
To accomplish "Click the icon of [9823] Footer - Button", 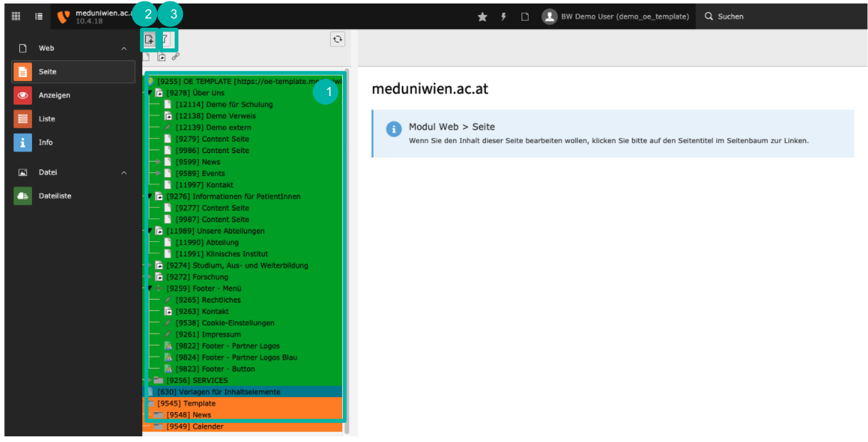I will pyautogui.click(x=169, y=369).
